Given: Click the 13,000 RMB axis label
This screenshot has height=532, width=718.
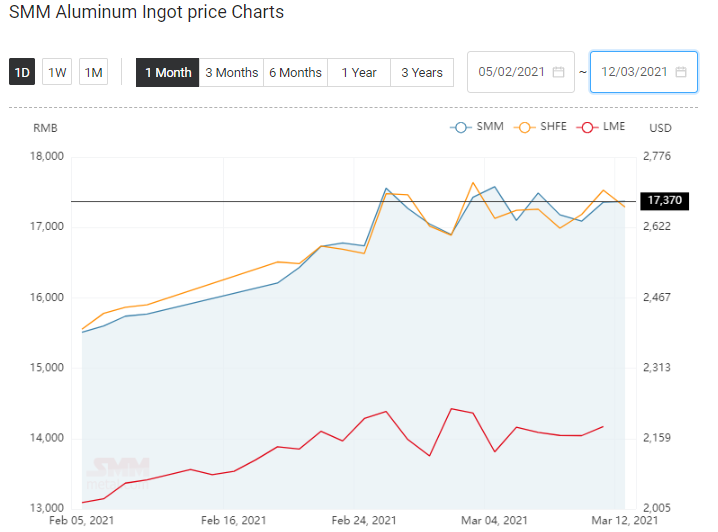Looking at the screenshot, I should [x=47, y=508].
